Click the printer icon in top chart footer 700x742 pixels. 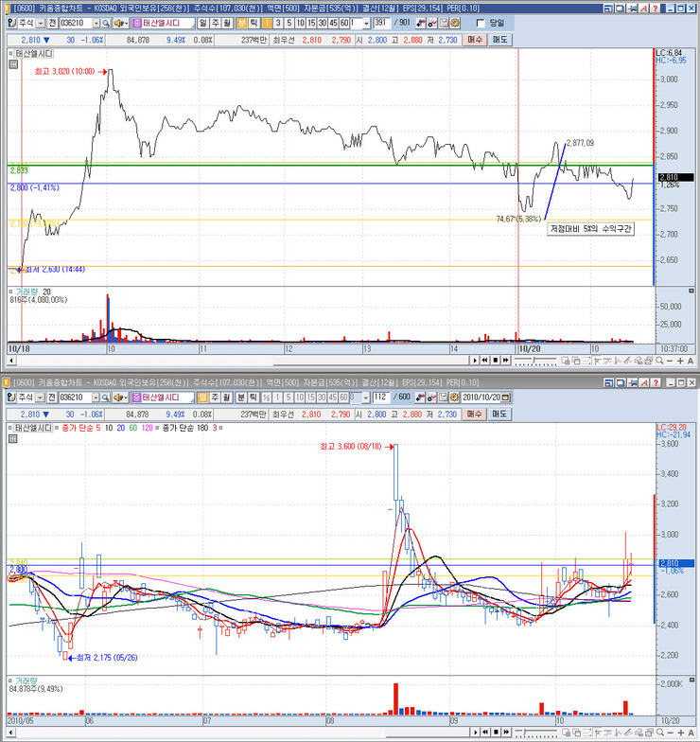648,361
